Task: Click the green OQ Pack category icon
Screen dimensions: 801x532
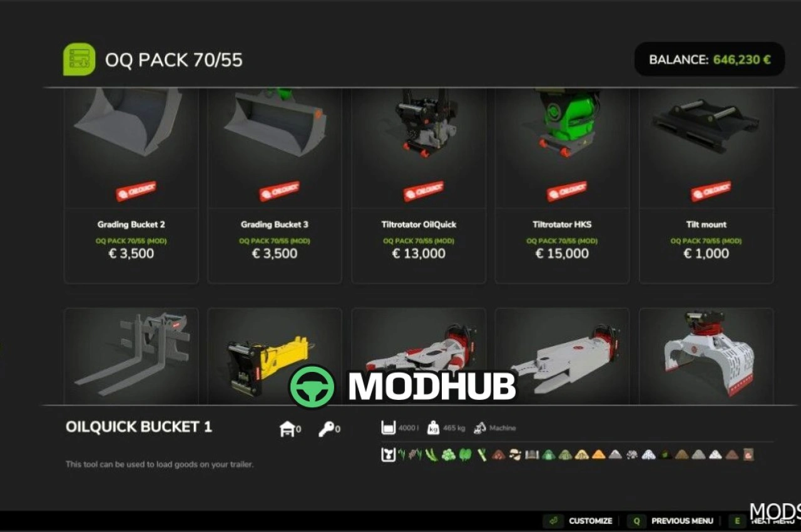Action: 79,59
